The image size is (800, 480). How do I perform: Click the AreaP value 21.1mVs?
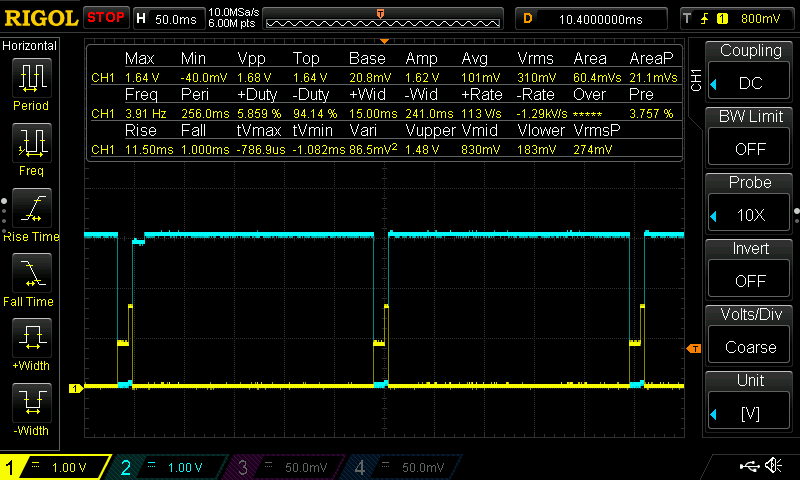653,78
